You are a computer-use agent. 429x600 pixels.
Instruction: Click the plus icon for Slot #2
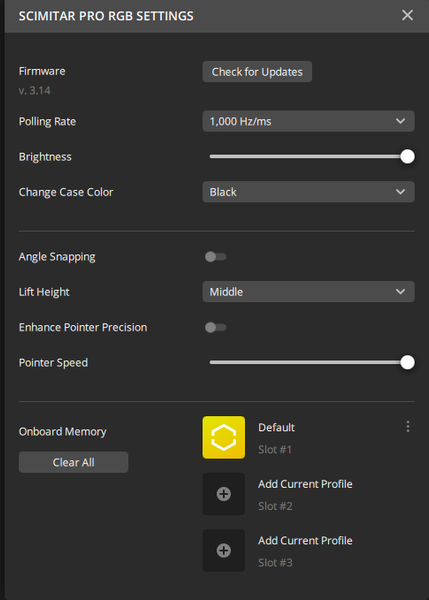point(223,494)
